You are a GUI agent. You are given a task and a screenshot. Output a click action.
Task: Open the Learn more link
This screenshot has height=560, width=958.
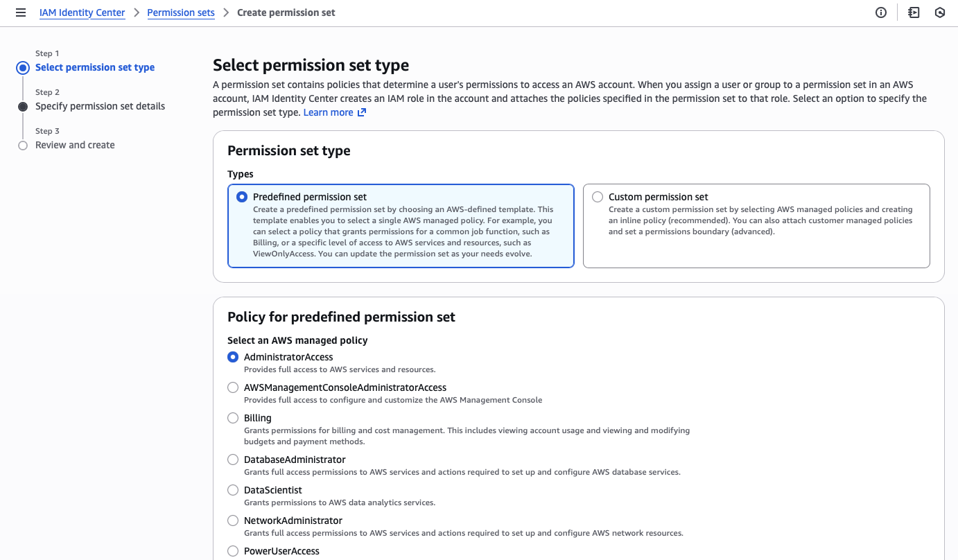[327, 112]
